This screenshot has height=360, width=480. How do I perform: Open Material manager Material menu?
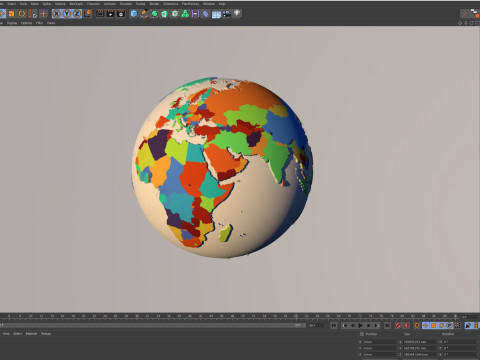coord(31,333)
